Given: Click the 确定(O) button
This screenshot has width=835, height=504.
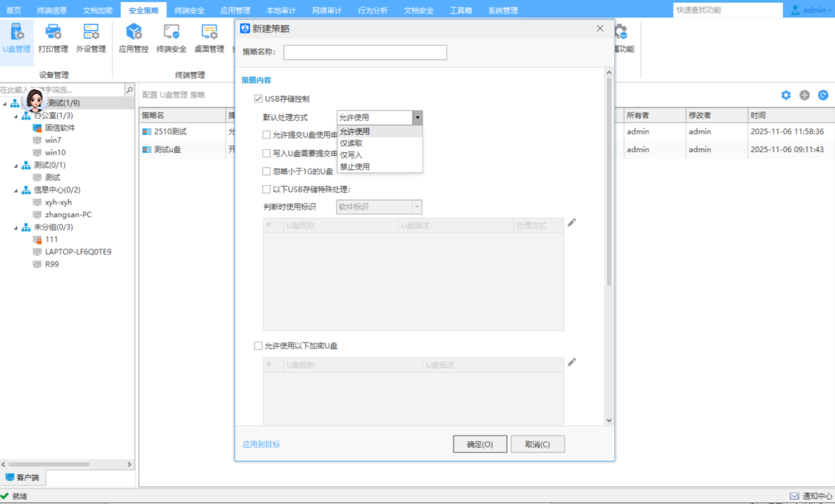Looking at the screenshot, I should (x=480, y=444).
